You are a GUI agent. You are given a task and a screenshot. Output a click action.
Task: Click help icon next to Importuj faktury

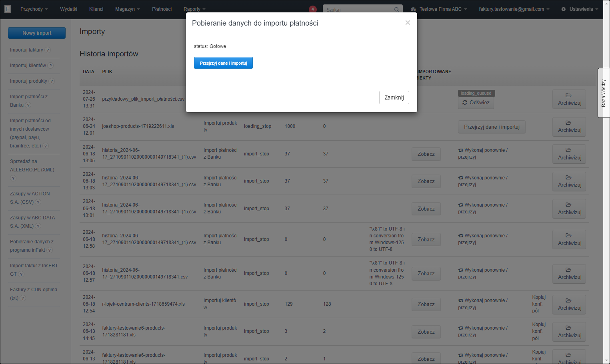(48, 50)
